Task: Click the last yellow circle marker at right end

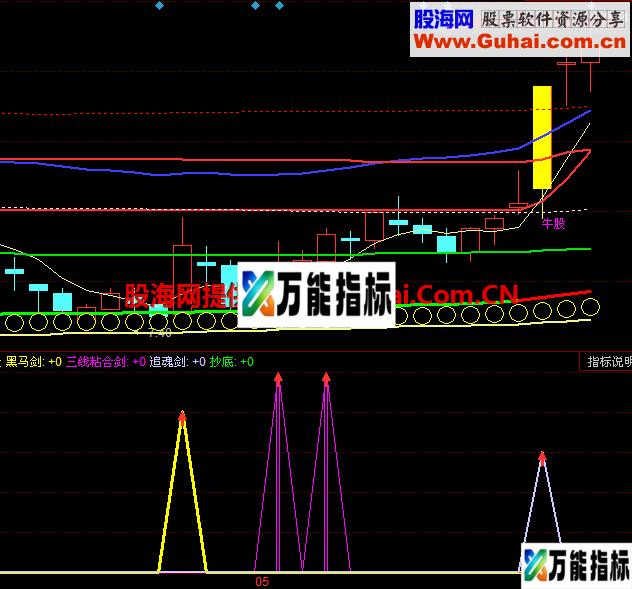Action: (590, 307)
